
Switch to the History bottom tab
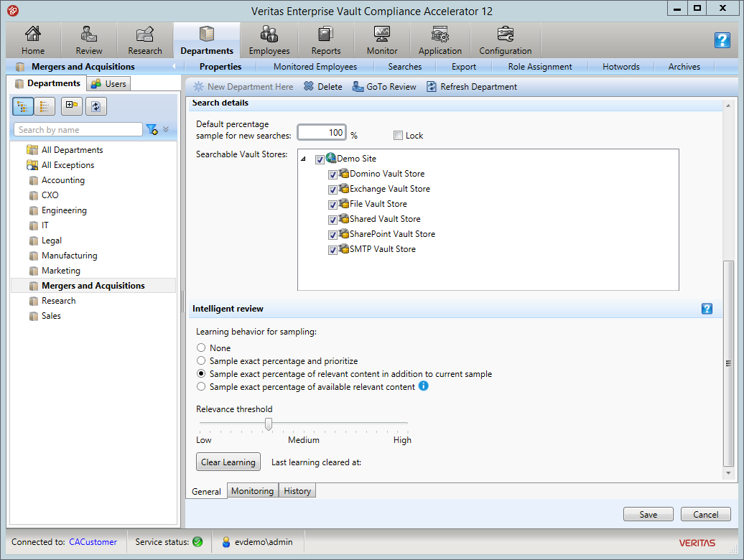[297, 491]
